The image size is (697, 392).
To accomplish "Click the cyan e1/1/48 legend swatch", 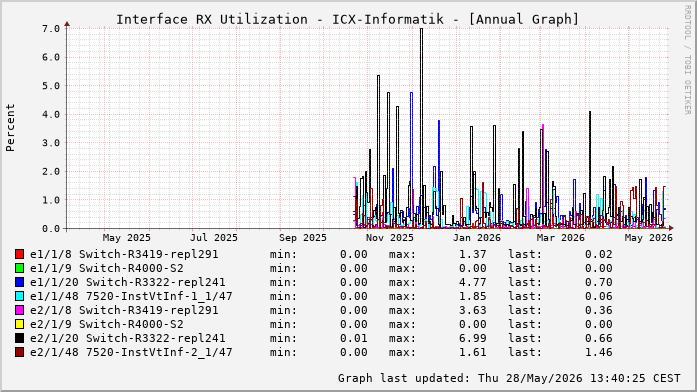I will (x=19, y=296).
